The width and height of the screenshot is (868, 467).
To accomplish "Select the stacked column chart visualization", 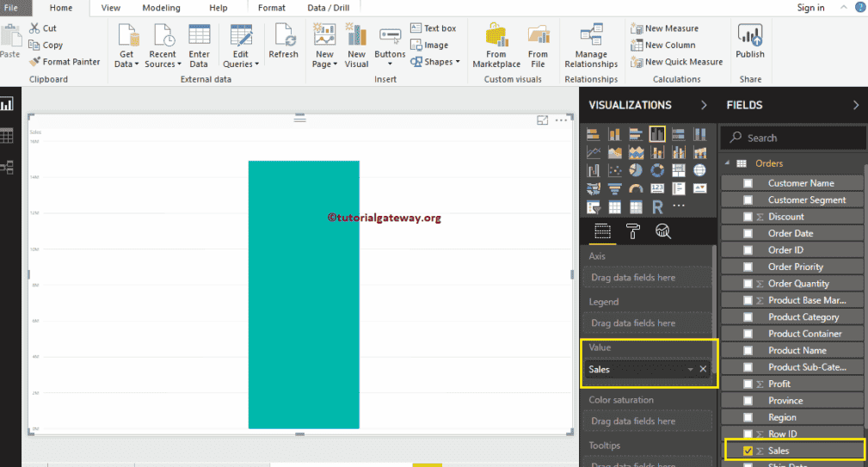I will click(x=614, y=134).
